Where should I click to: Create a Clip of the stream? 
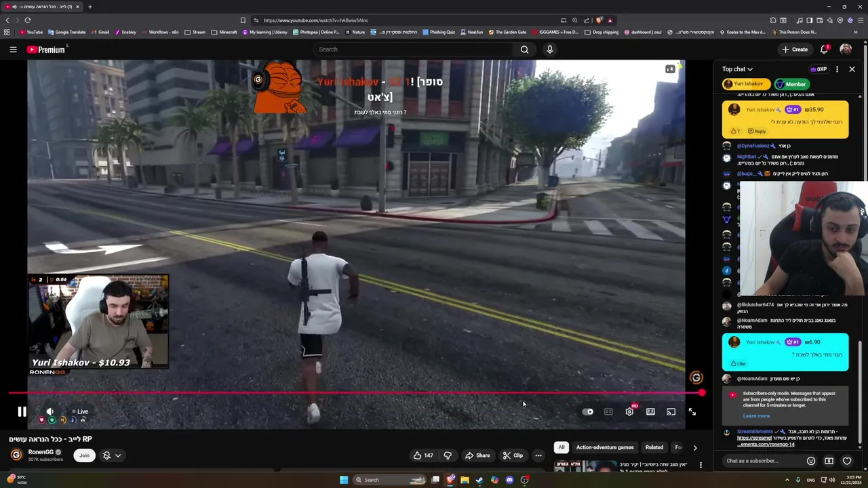coord(513,455)
